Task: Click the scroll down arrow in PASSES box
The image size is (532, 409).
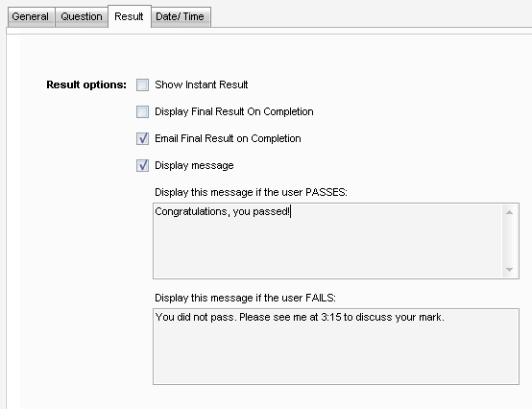Action: pyautogui.click(x=509, y=270)
